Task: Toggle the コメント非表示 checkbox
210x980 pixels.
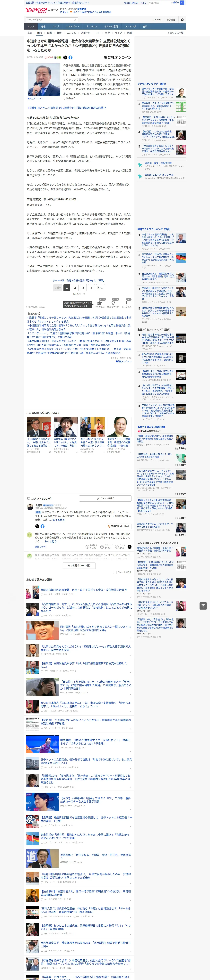Action: [115, 572]
